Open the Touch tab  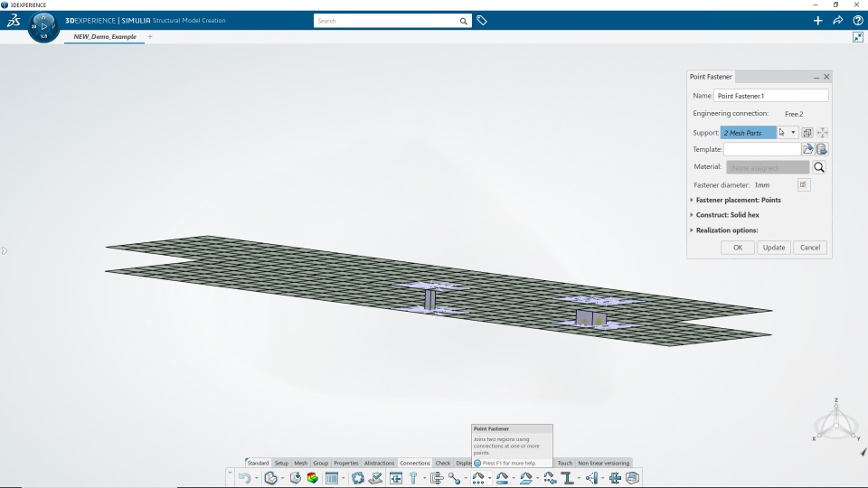(x=564, y=463)
